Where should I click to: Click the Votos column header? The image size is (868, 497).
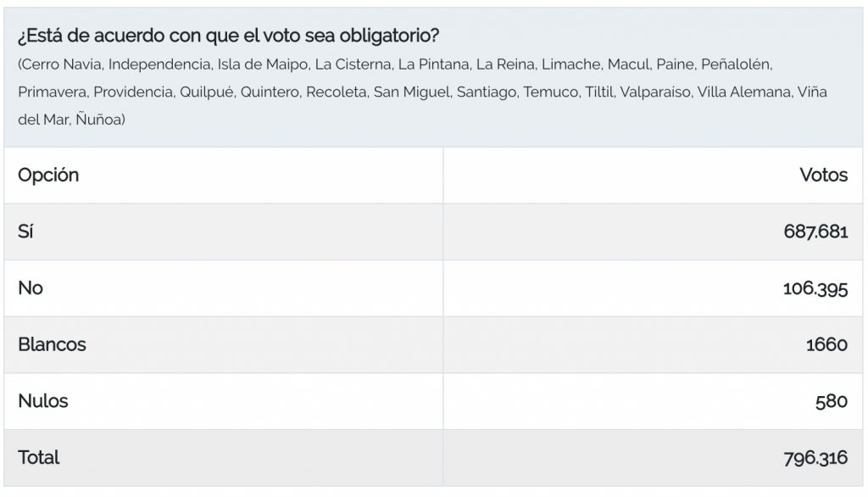823,175
